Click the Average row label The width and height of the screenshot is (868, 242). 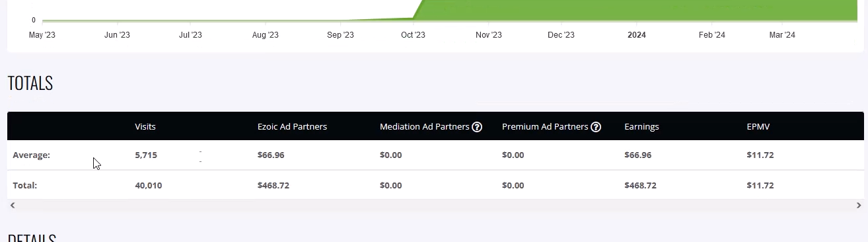point(32,155)
